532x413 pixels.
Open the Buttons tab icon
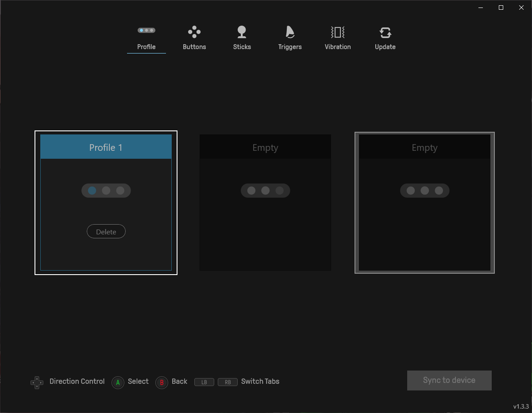click(x=194, y=32)
